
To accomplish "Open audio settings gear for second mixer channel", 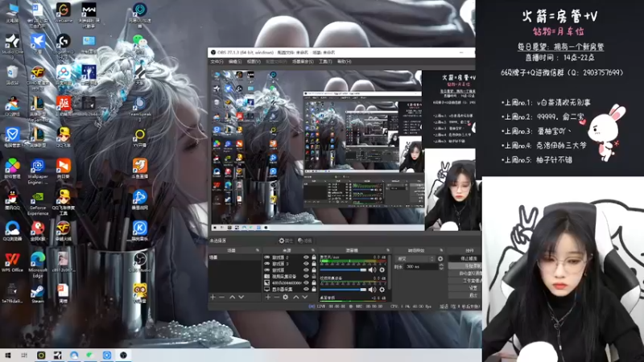I will click(382, 290).
